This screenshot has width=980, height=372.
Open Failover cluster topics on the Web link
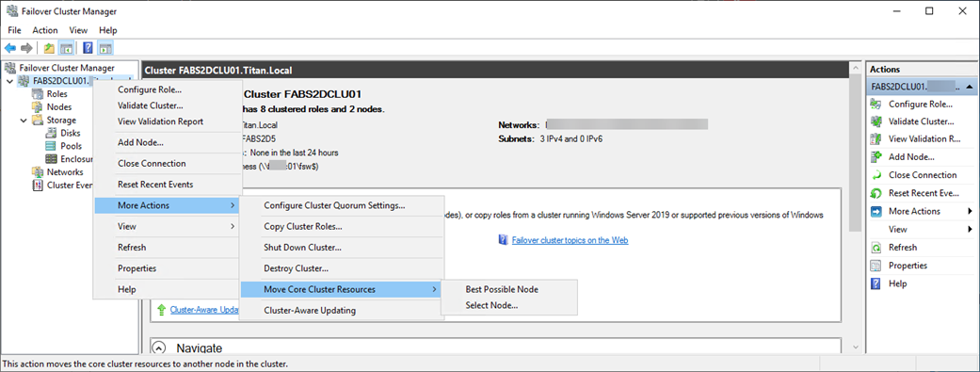tap(570, 240)
